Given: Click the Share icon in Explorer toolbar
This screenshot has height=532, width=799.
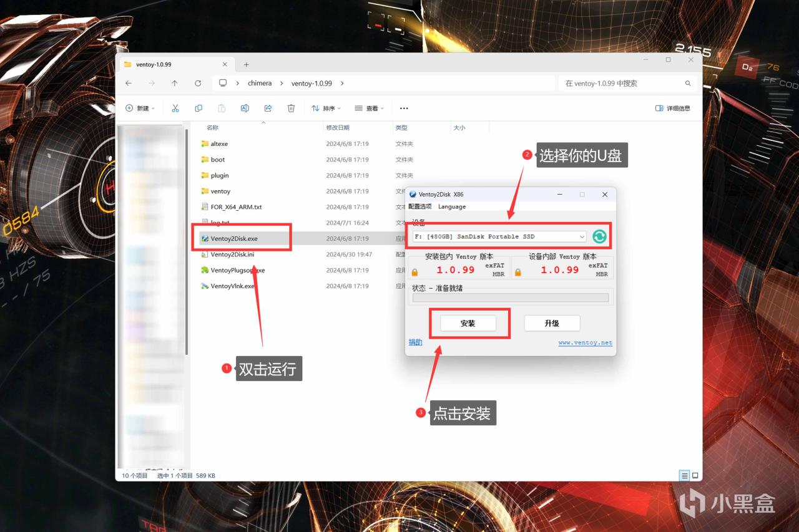Looking at the screenshot, I should (x=268, y=108).
